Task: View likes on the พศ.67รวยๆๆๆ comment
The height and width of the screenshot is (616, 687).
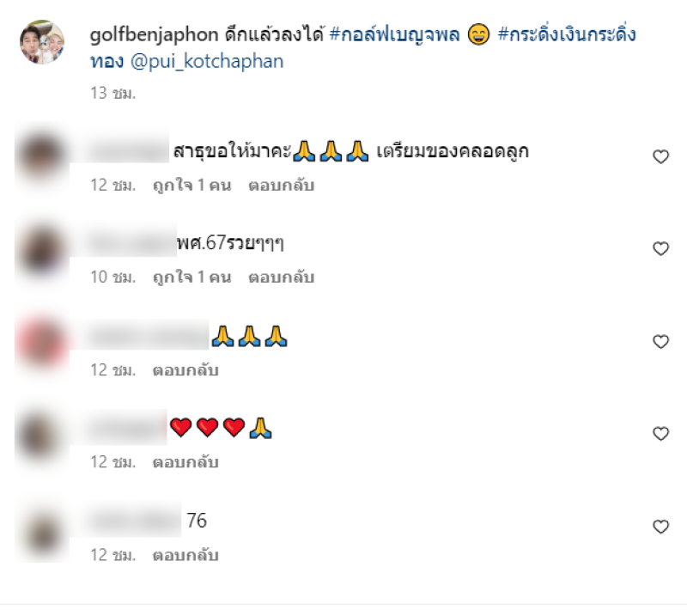Action: 192,278
